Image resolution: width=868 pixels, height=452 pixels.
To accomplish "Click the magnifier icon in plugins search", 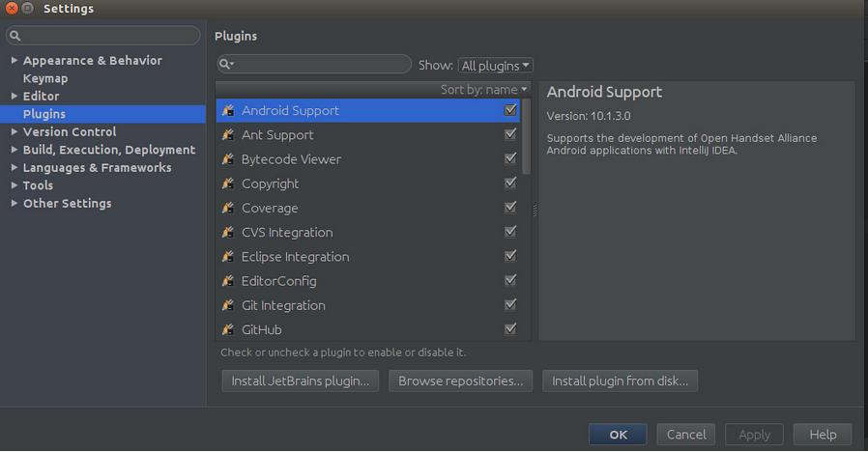I will (x=226, y=64).
